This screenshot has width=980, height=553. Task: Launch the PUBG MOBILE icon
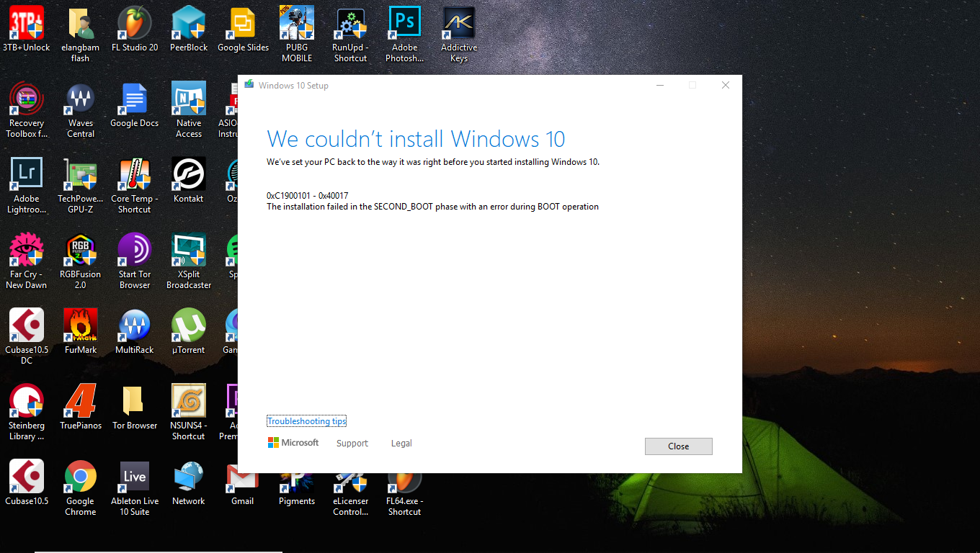click(297, 35)
